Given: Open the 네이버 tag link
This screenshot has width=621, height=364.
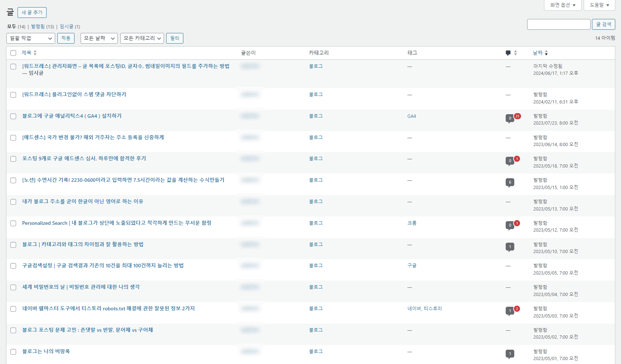Looking at the screenshot, I should (x=414, y=309).
